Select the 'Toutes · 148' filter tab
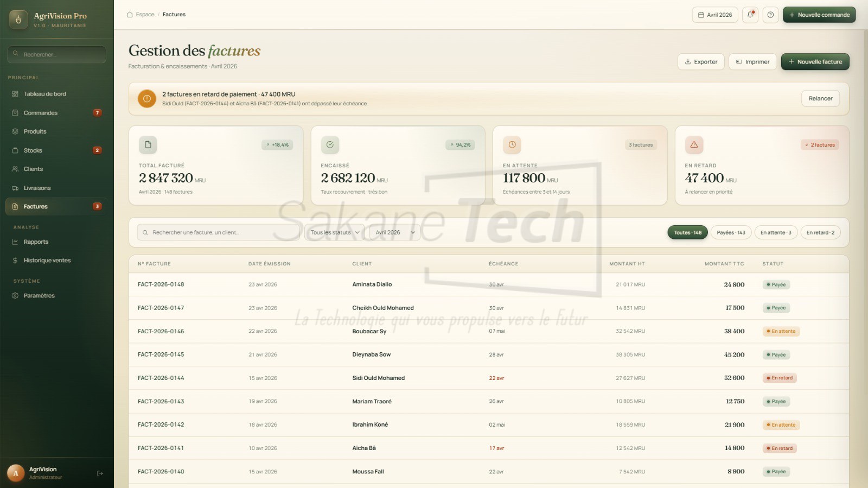The image size is (868, 488). point(687,232)
